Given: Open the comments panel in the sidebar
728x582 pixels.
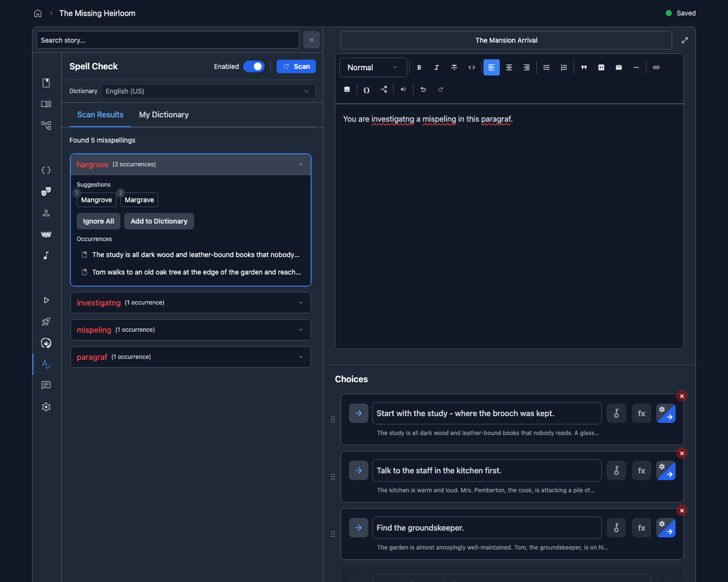Looking at the screenshot, I should coord(46,385).
